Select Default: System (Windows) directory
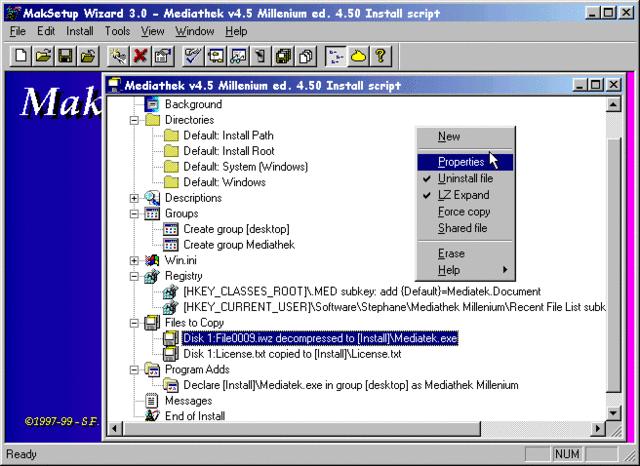Viewport: 640px width, 466px height. (245, 167)
